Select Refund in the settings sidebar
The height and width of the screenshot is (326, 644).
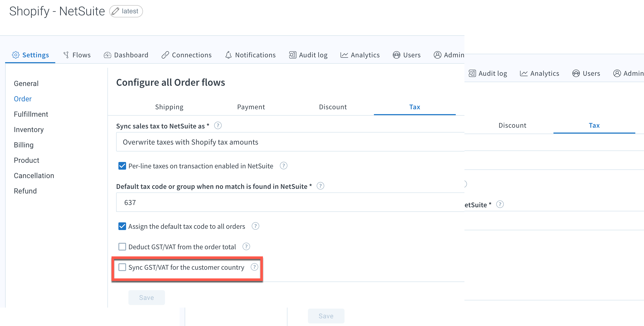pyautogui.click(x=25, y=191)
